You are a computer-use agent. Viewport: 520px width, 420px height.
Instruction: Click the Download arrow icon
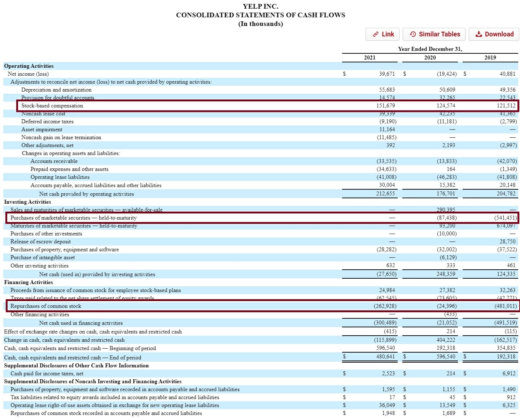click(479, 34)
